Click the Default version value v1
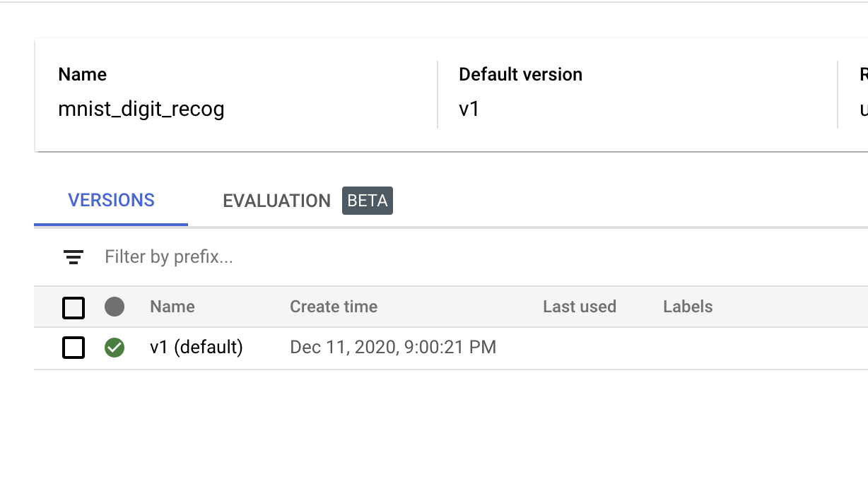 [x=469, y=110]
